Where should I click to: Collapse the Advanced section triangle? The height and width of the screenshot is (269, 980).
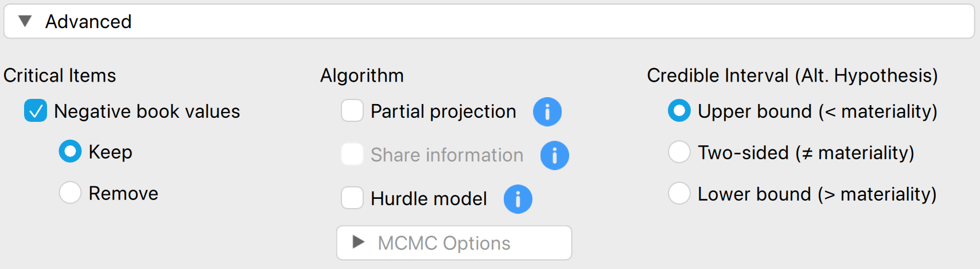(25, 21)
